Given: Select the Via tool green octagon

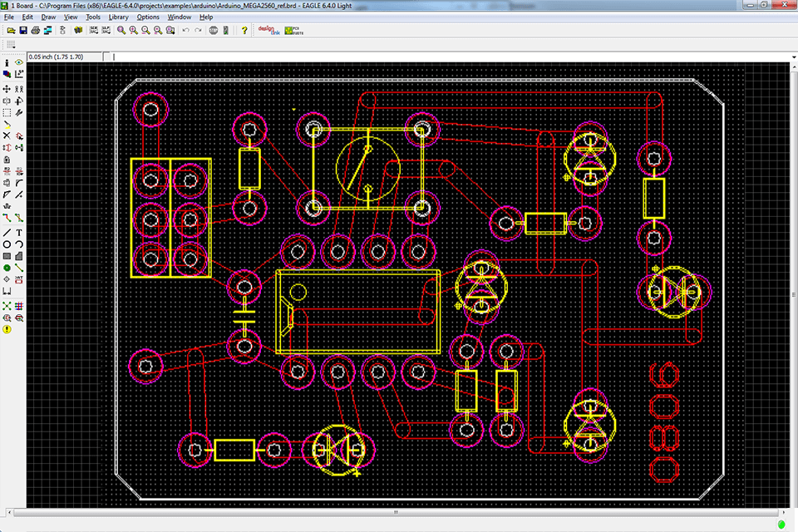Looking at the screenshot, I should [7, 268].
